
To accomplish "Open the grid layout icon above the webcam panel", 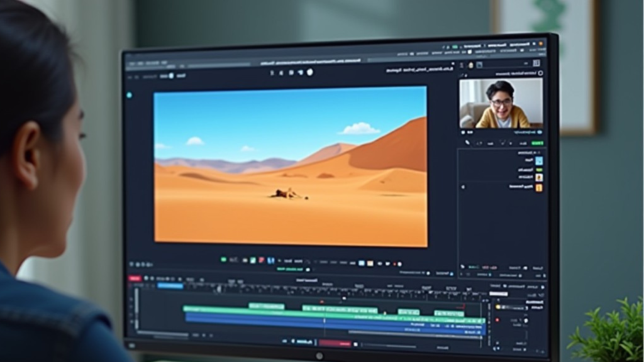I will (x=536, y=63).
